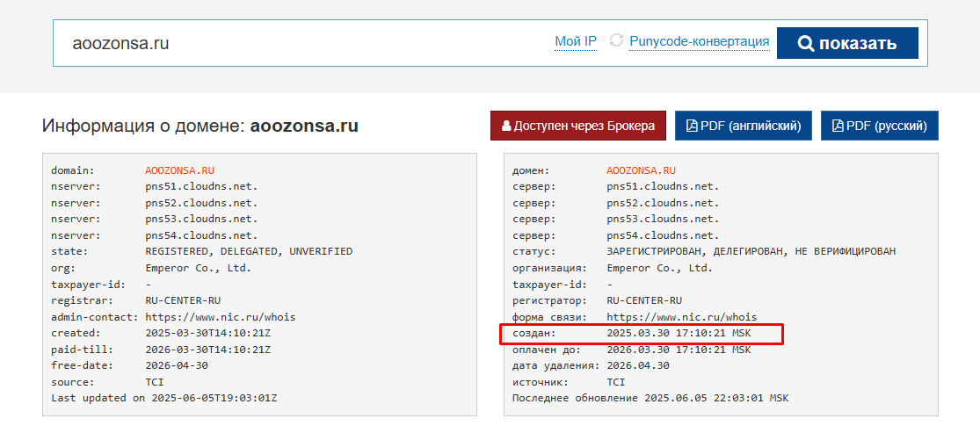Select форма связи https://www.nic.ru/whois text

tap(681, 317)
